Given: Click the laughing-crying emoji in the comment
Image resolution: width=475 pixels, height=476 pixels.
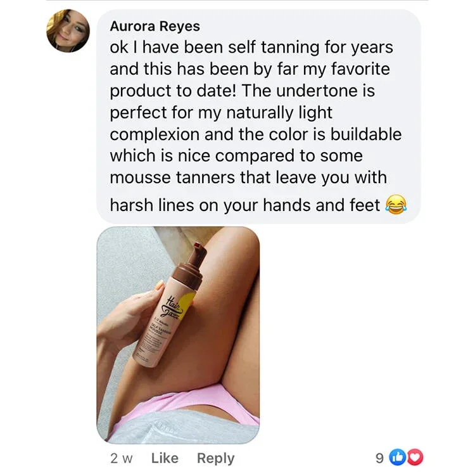Looking at the screenshot, I should tap(396, 205).
